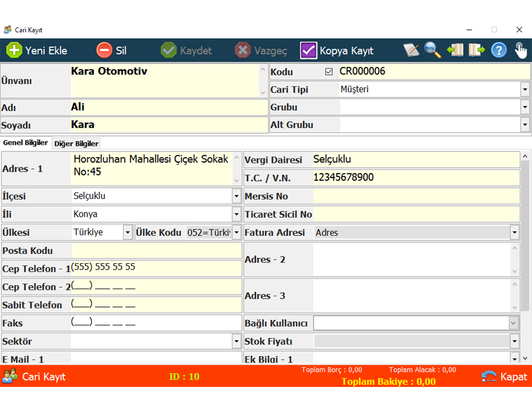
Task: Click the T.C. / V.N. field
Action: coord(416,178)
